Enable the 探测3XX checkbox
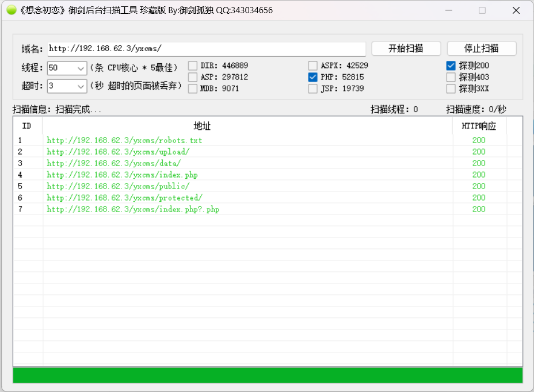Viewport: 534px width, 392px height. click(x=451, y=89)
